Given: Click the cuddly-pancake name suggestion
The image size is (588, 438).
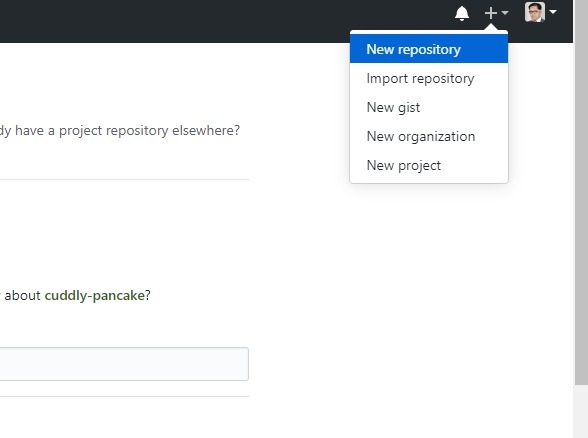Looking at the screenshot, I should [94, 296].
